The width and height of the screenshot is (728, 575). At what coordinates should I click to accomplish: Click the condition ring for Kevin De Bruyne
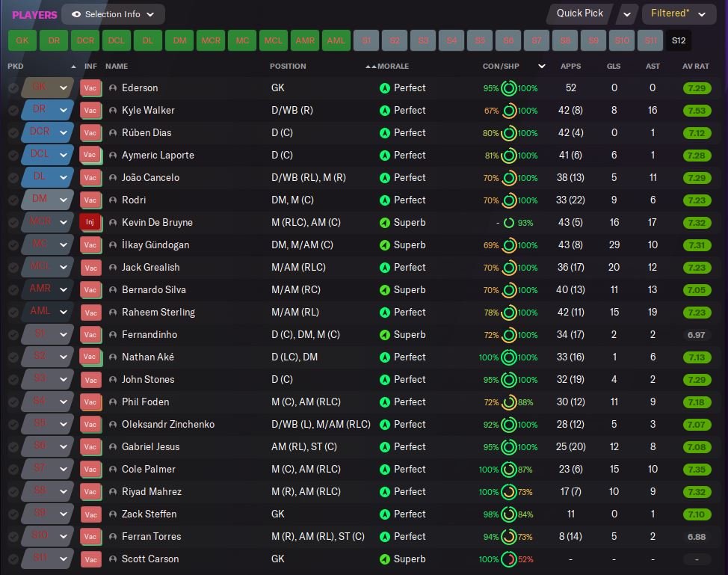(509, 223)
